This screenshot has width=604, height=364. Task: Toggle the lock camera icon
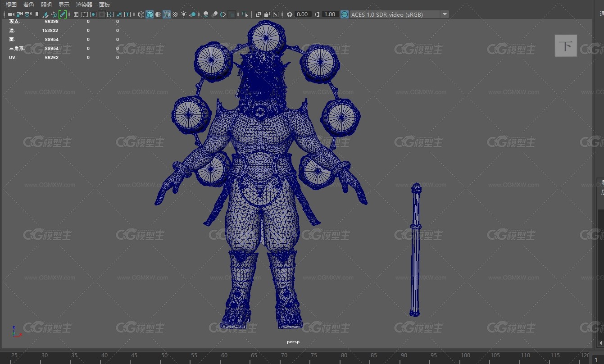19,14
